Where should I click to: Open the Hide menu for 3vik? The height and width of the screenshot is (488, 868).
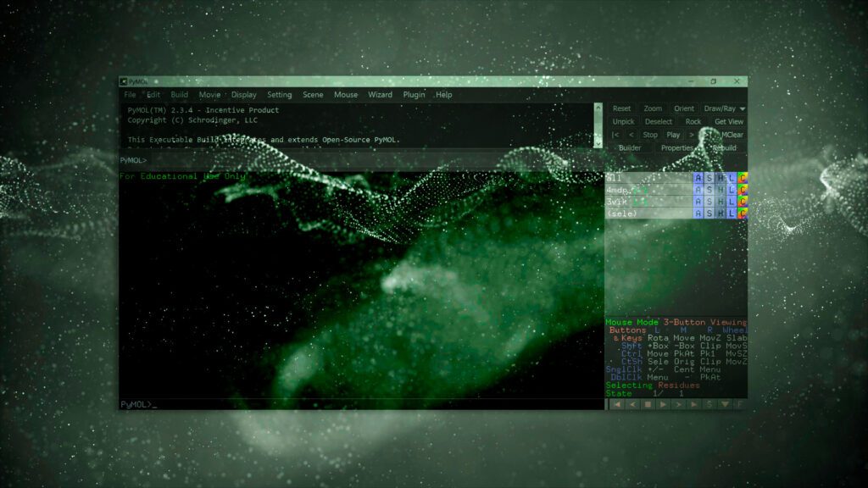point(721,202)
